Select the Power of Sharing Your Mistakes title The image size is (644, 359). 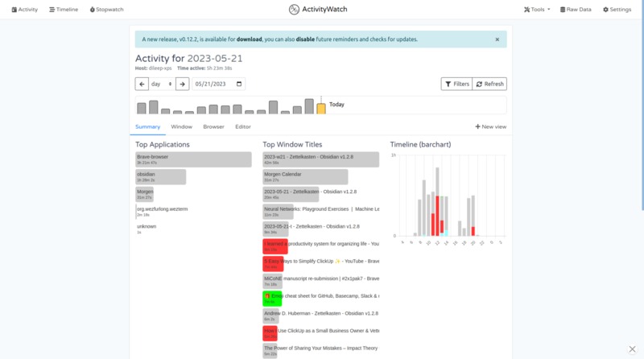click(x=320, y=351)
